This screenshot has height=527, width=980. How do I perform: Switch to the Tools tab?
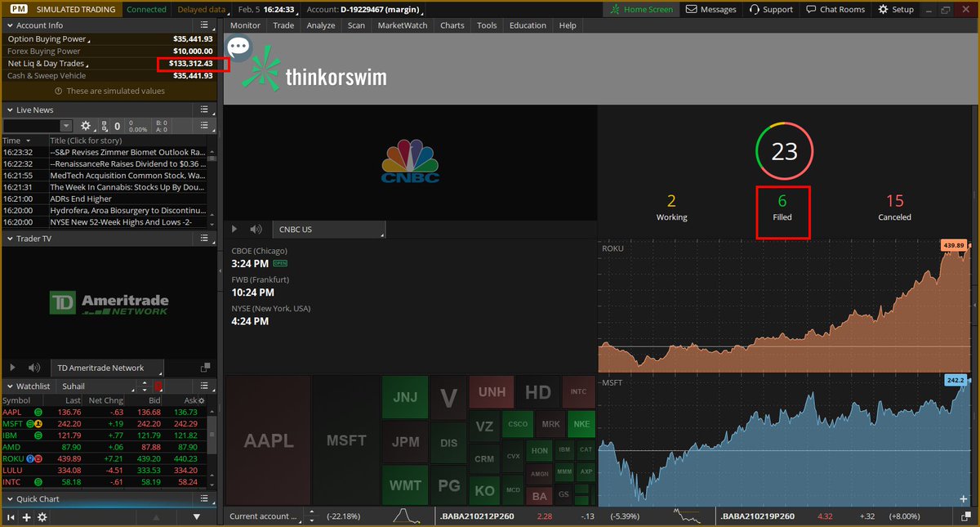(487, 25)
